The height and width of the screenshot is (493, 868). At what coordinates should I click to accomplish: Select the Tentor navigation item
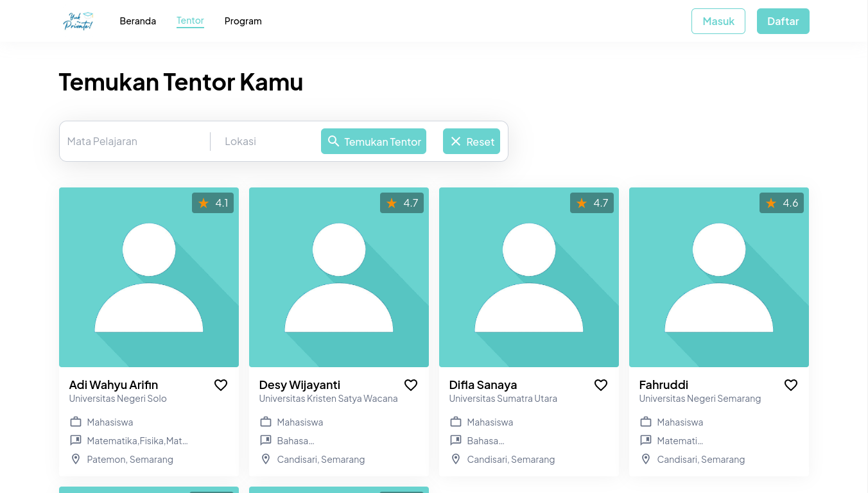pyautogui.click(x=190, y=21)
